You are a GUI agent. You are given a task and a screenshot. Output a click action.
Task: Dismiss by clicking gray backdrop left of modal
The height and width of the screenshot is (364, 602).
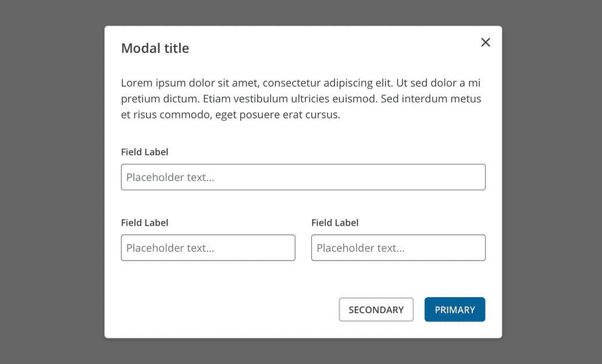click(x=52, y=182)
